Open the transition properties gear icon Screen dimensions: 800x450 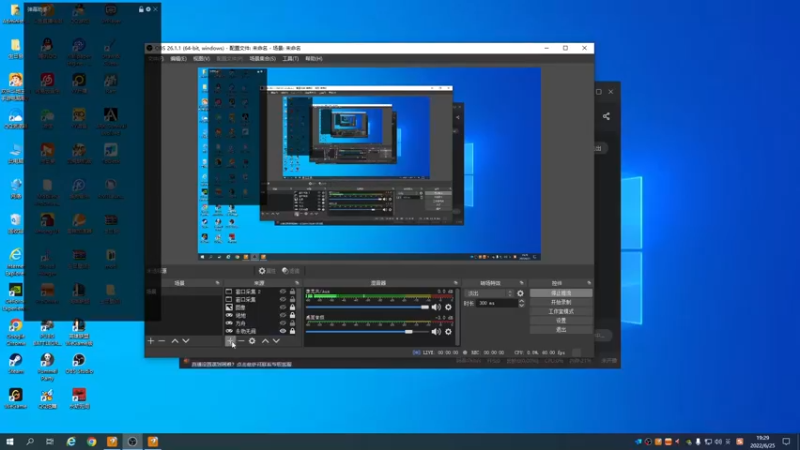pyautogui.click(x=520, y=293)
